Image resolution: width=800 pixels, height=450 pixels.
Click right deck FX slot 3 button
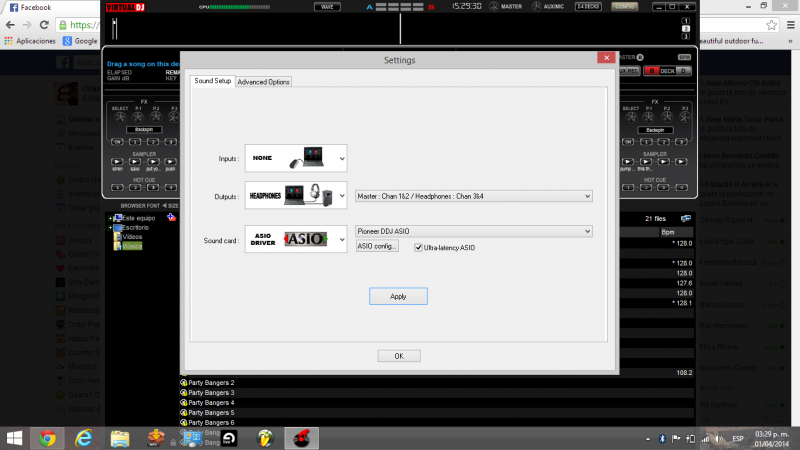pyautogui.click(x=681, y=141)
